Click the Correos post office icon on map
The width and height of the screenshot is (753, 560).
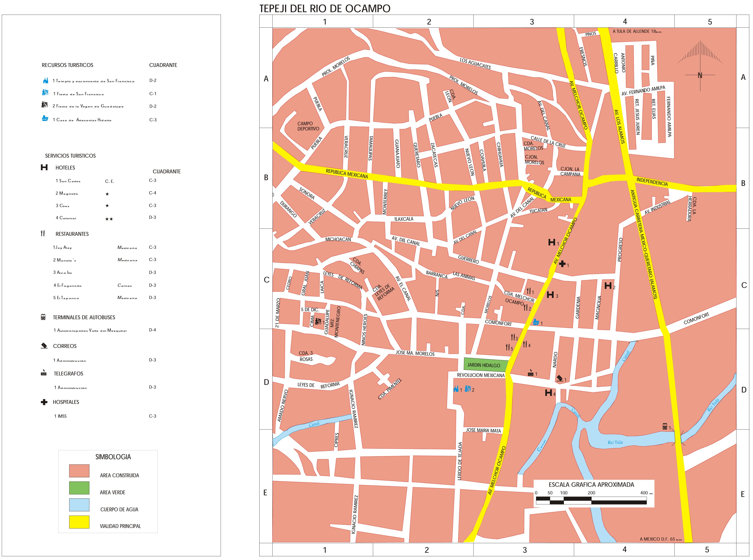(x=560, y=378)
